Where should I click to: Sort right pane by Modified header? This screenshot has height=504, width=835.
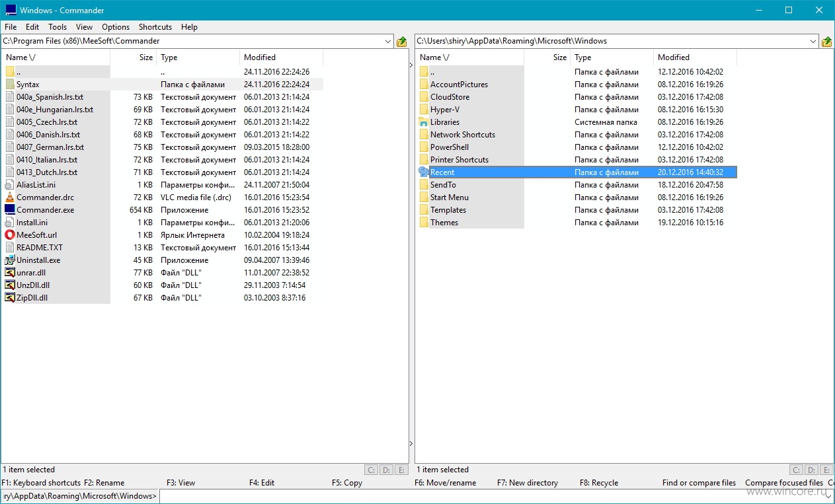click(x=695, y=57)
